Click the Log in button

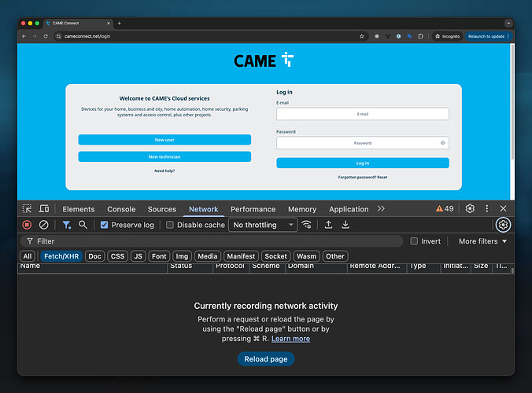[363, 163]
